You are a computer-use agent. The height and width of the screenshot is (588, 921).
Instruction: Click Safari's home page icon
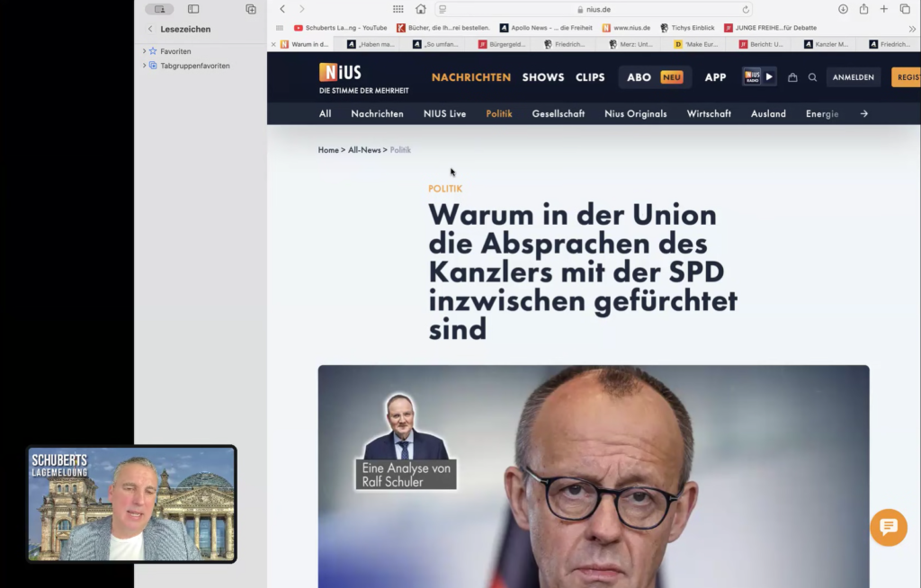coord(420,9)
